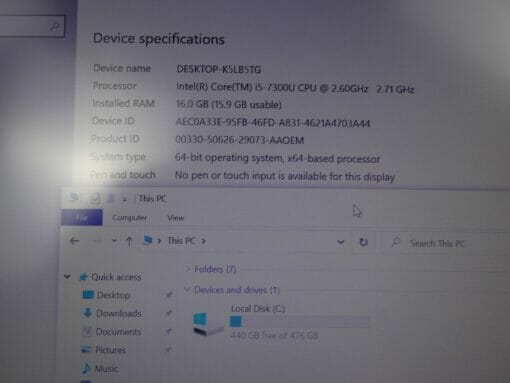Click the Device ID value AEC0A33E

click(273, 123)
